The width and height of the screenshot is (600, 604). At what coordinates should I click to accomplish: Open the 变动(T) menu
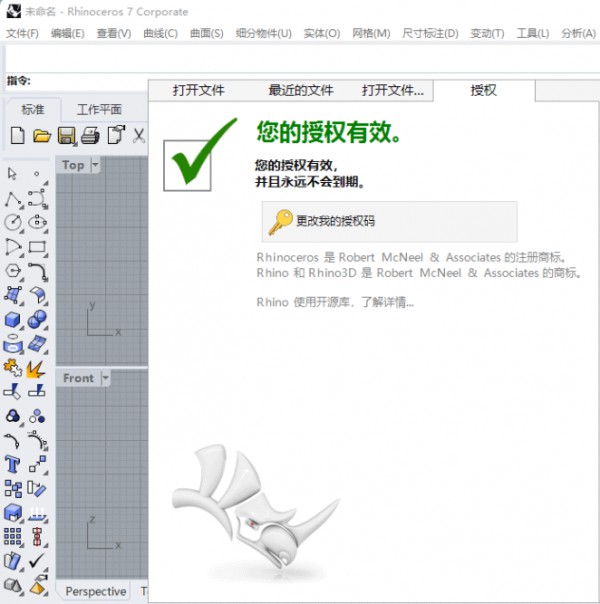(487, 34)
